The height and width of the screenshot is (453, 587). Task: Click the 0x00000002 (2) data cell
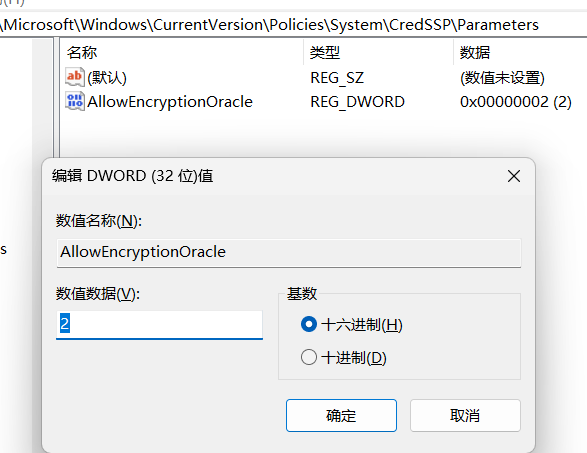516,102
